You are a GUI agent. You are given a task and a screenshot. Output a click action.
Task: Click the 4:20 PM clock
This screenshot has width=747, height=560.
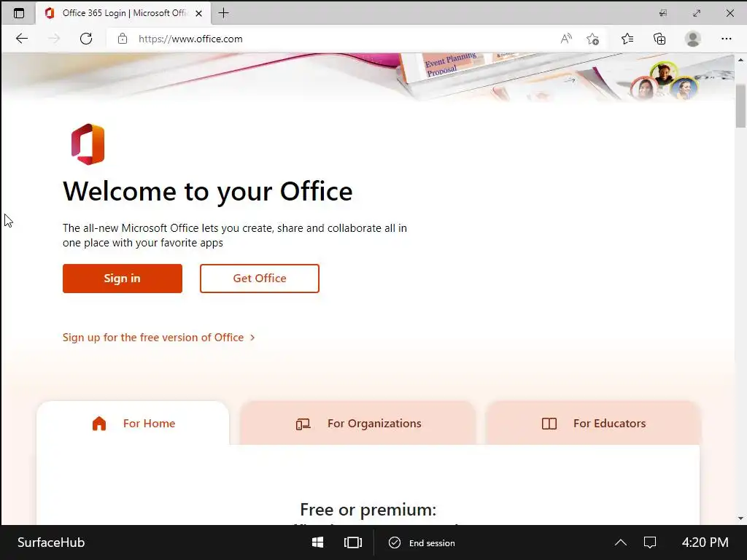(x=705, y=542)
